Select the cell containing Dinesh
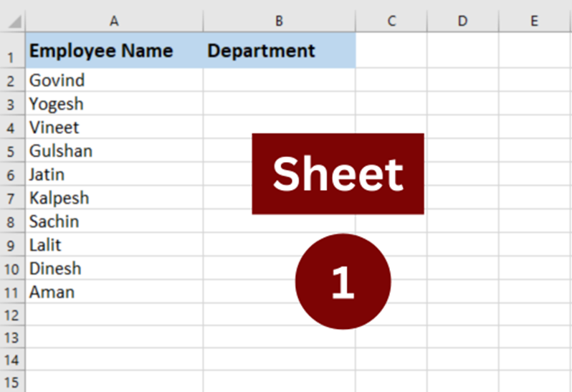This screenshot has height=392, width=572. coord(114,268)
